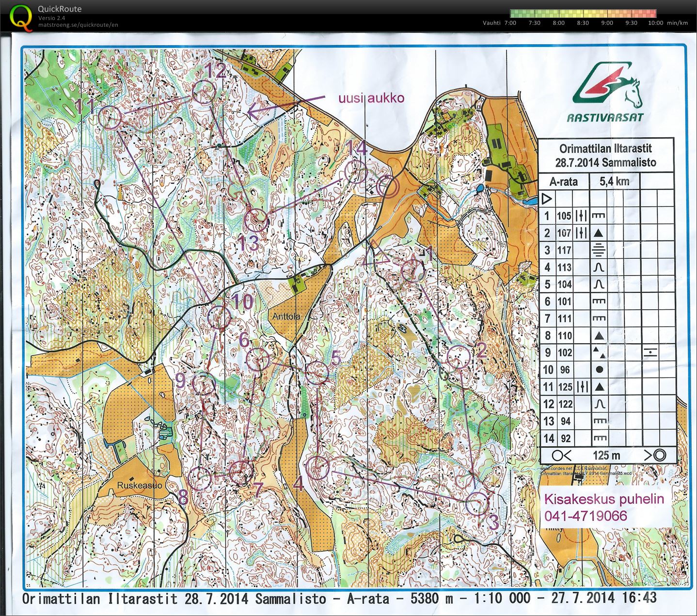
Task: Click control circle 9 on the map
Action: point(204,385)
